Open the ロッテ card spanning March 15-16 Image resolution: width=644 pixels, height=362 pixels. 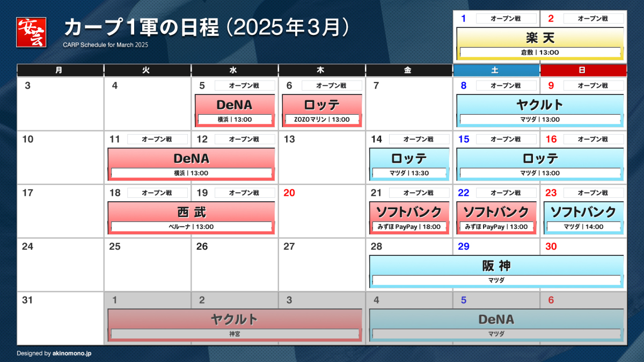pos(540,164)
